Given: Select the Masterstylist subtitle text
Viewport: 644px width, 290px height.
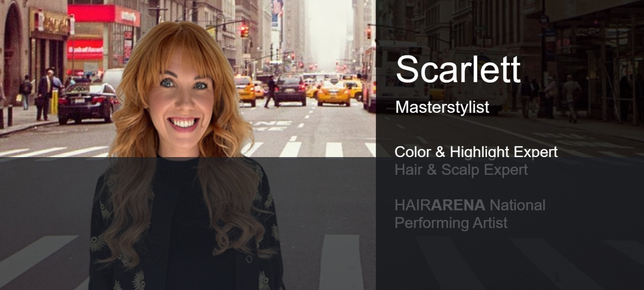Looking at the screenshot, I should pos(442,107).
